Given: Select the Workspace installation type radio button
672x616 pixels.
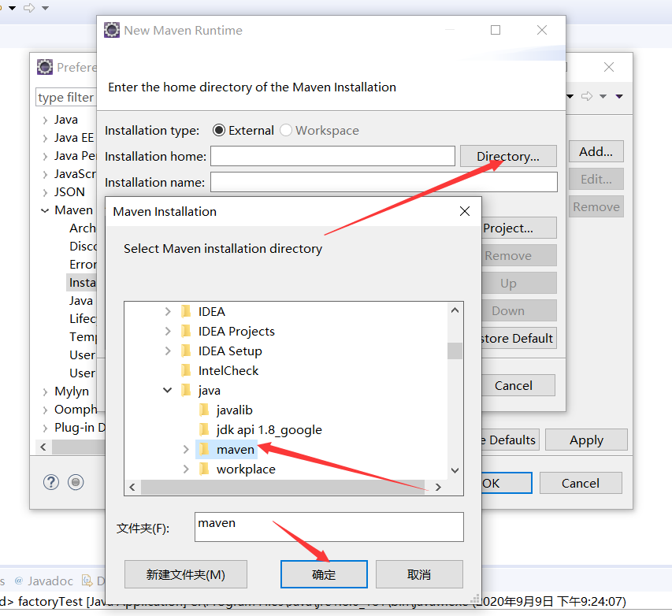Looking at the screenshot, I should (286, 130).
